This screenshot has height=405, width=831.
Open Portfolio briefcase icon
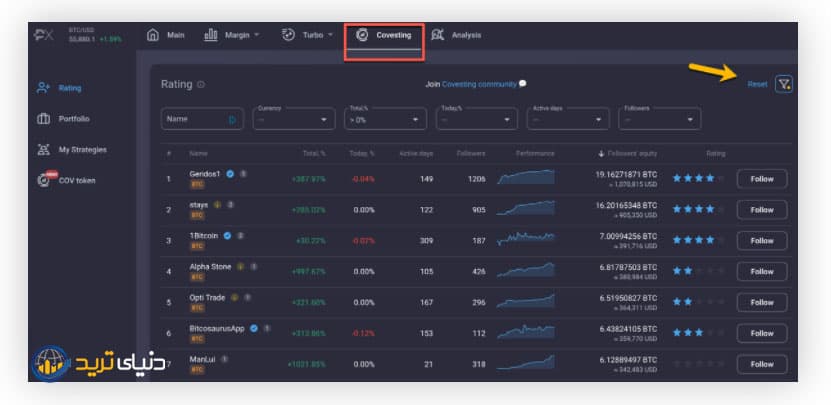pos(43,119)
